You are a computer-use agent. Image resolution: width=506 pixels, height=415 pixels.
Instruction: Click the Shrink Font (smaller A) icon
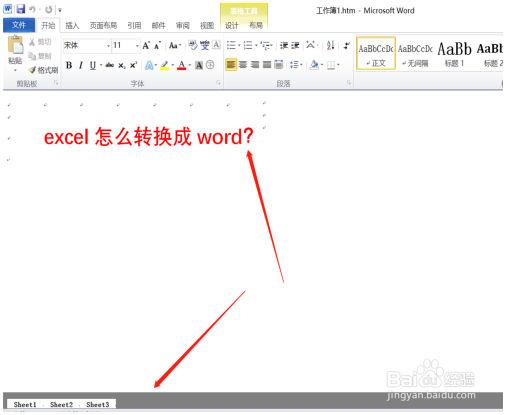coord(157,46)
